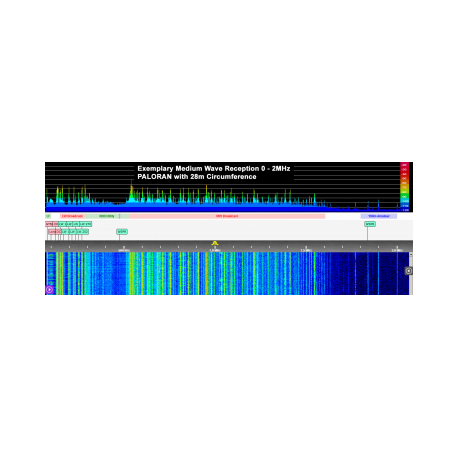
Task: Select the WSPR label near 500 kHz
Action: [122, 231]
